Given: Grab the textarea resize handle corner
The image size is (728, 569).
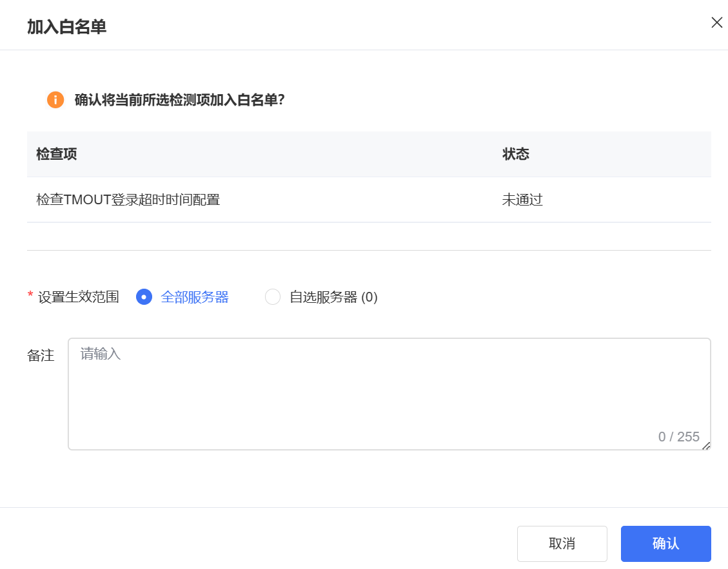Looking at the screenshot, I should click(706, 445).
